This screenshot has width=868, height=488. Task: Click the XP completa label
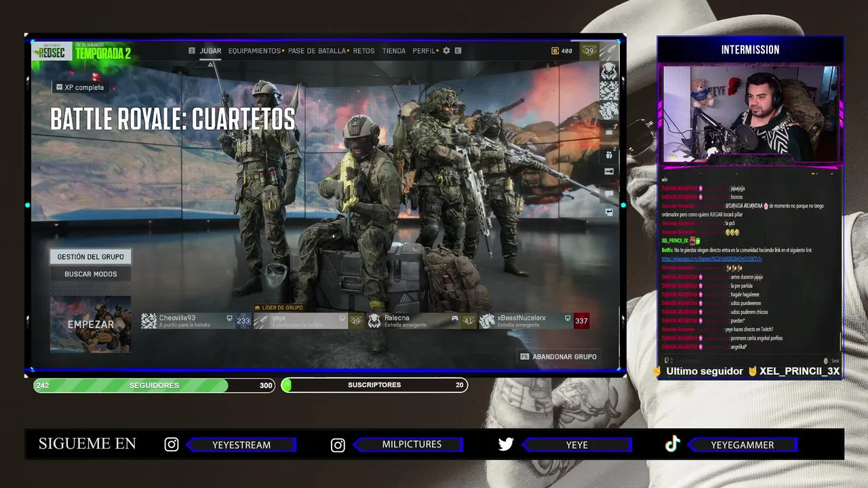[84, 87]
